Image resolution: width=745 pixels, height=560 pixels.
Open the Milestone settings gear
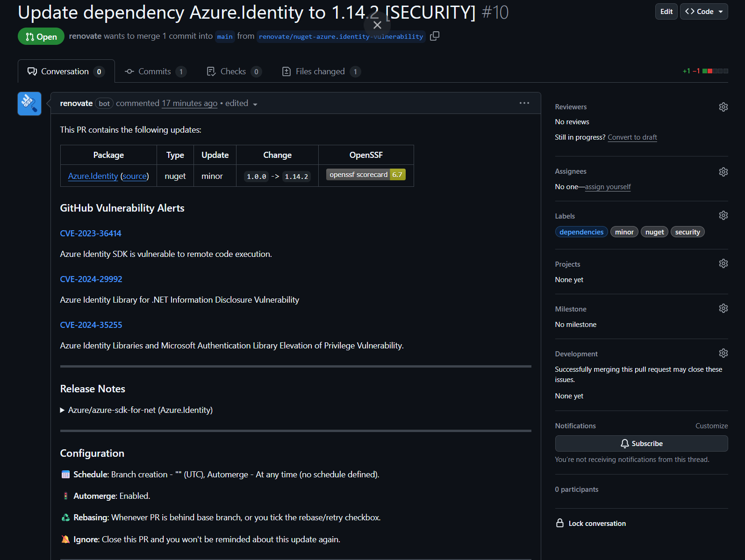click(723, 308)
